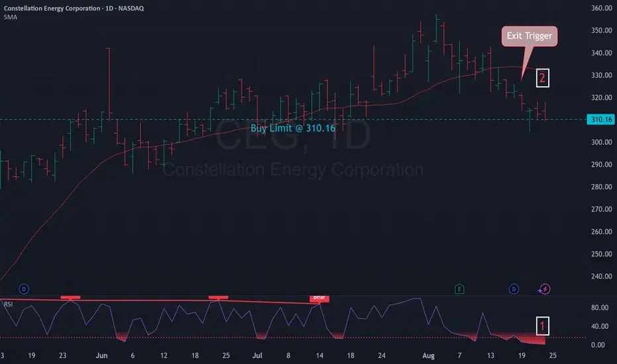Click the 14 date on time axis
617x364 pixels.
[x=320, y=356]
